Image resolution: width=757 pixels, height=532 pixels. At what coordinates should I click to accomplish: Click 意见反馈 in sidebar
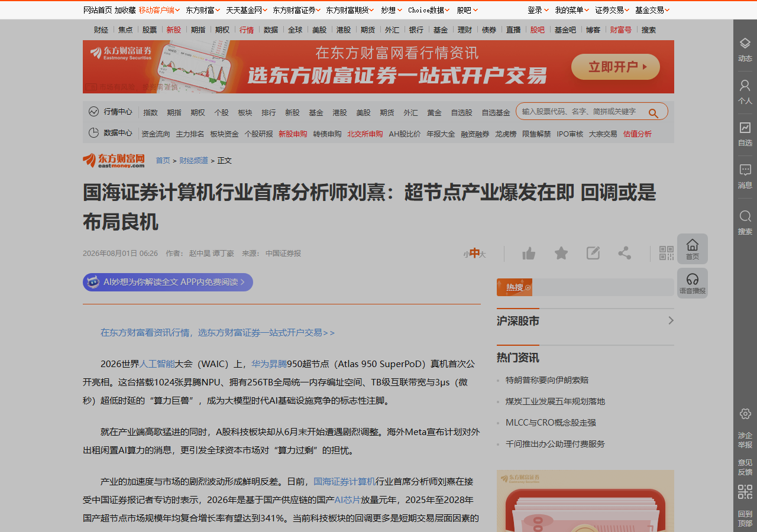[x=745, y=468]
